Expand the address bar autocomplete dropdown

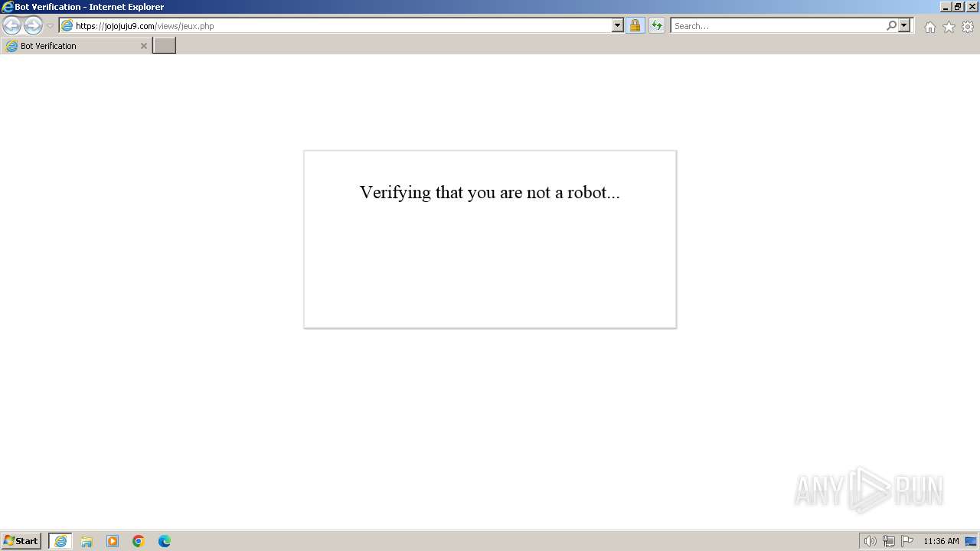tap(618, 25)
